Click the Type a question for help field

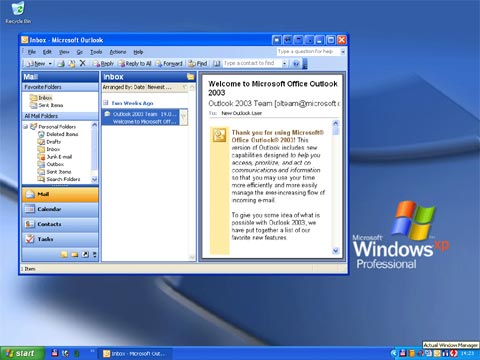(308, 52)
